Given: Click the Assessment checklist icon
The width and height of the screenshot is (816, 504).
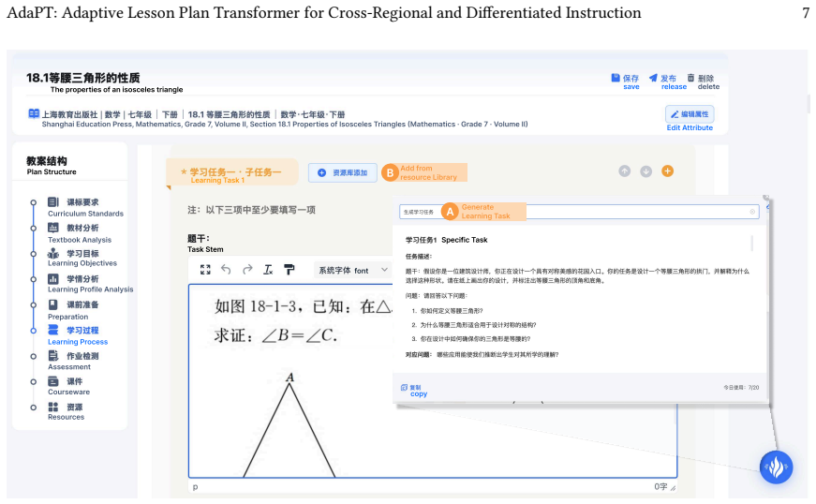Looking at the screenshot, I should tap(53, 356).
